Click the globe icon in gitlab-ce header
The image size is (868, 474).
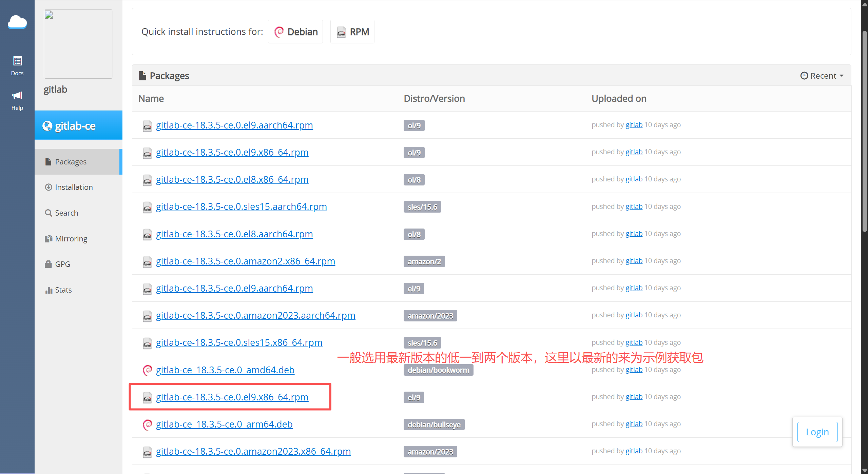pos(47,126)
